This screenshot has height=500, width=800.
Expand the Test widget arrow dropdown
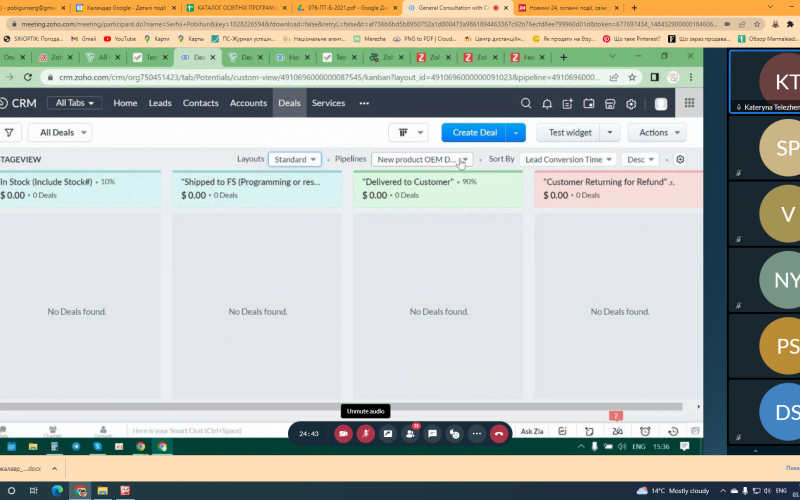pos(610,133)
